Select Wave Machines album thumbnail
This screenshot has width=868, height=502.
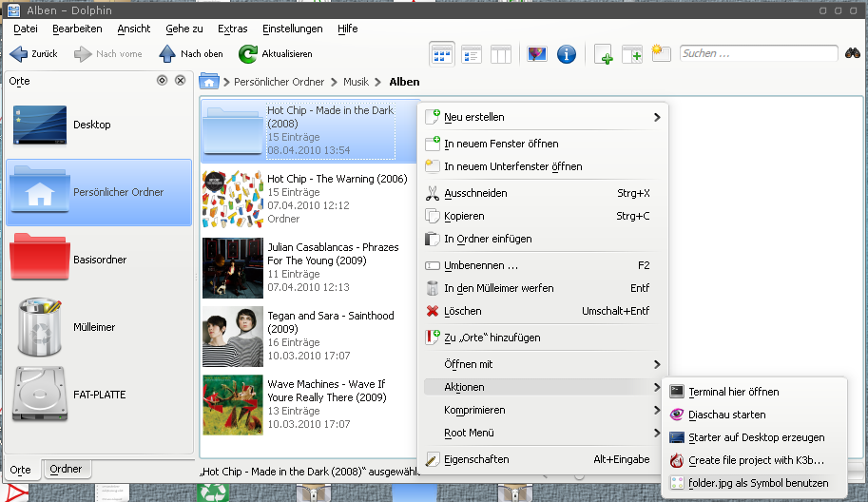tap(233, 405)
